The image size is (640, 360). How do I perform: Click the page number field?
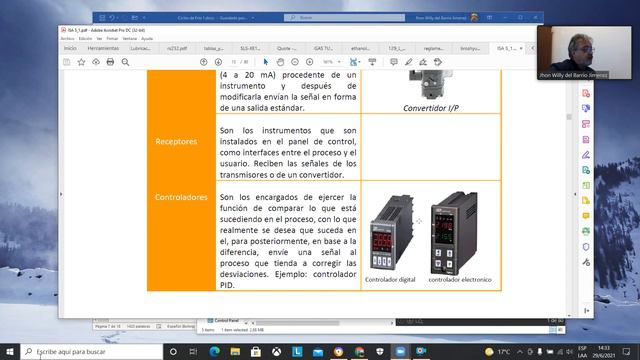[x=234, y=62]
